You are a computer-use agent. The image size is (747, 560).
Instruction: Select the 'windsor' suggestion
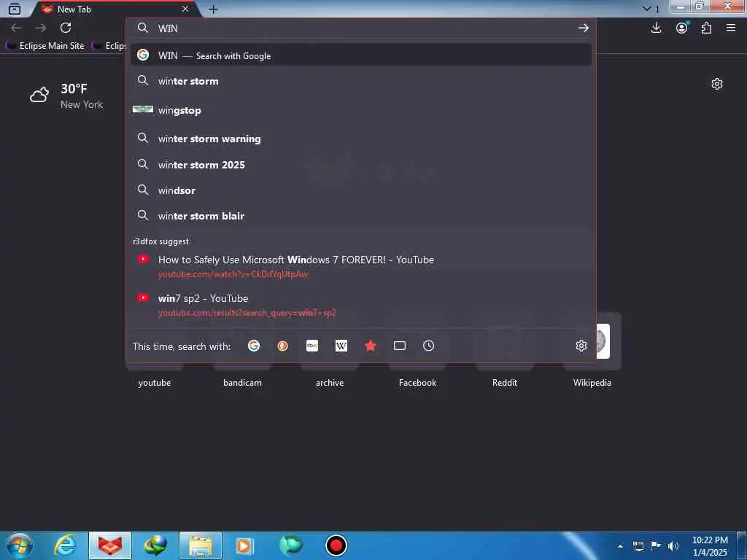(360, 190)
